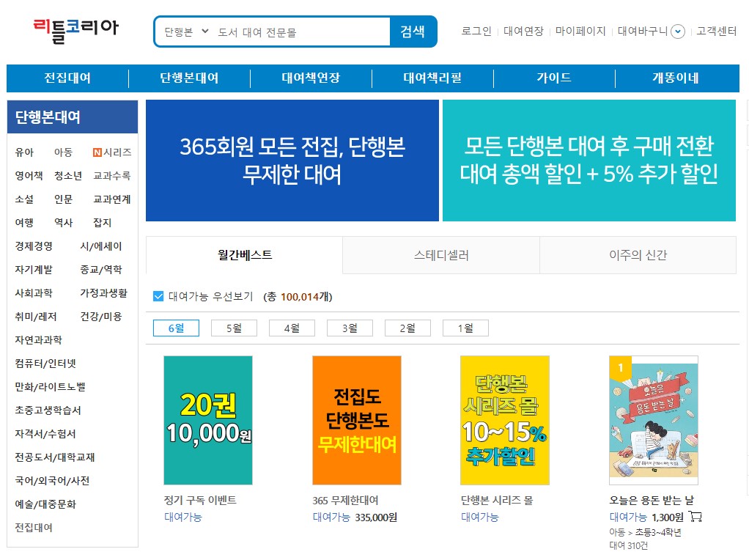Screen dimensions: 749x560
Task: Switch to the 이주의 신간 tab
Action: coord(638,255)
